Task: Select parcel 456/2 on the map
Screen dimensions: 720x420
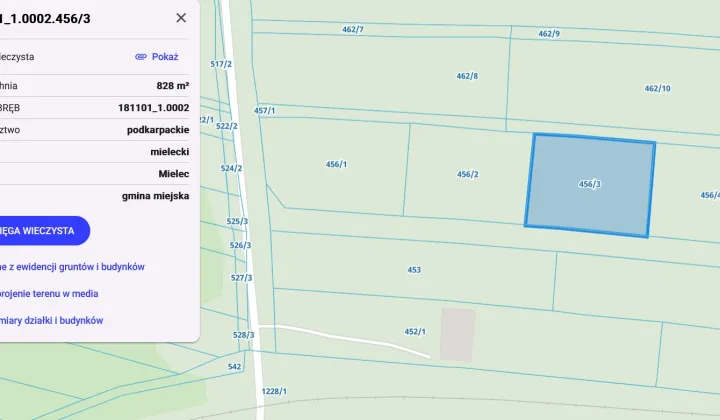Action: pos(467,174)
